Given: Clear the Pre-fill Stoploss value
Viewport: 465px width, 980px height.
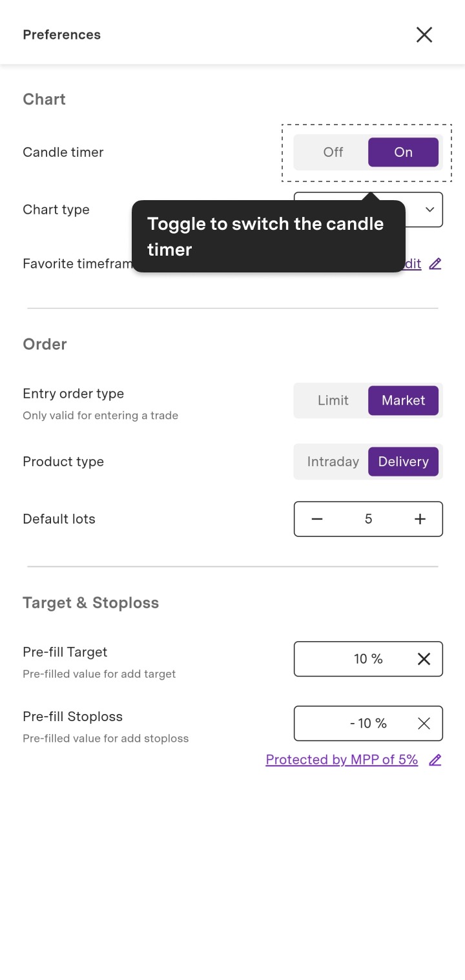Looking at the screenshot, I should click(x=424, y=723).
